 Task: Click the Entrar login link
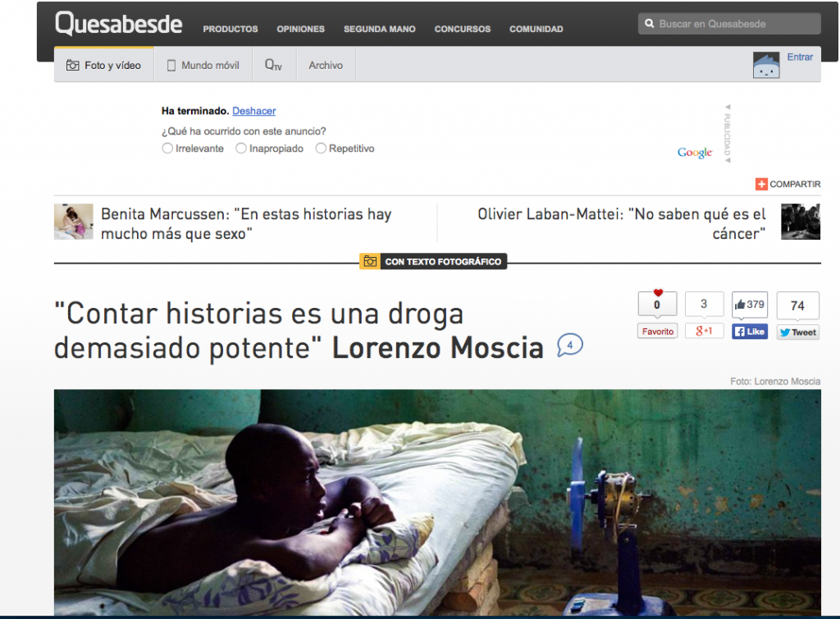click(800, 57)
